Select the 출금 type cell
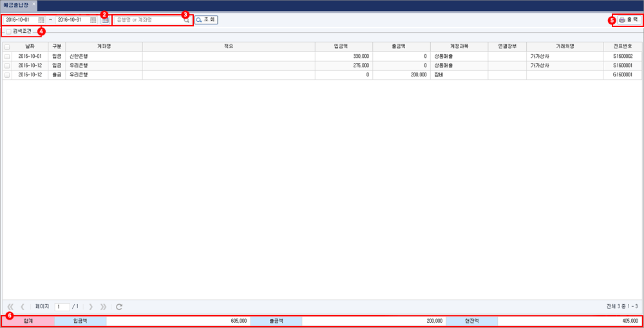The image size is (644, 328). point(57,75)
